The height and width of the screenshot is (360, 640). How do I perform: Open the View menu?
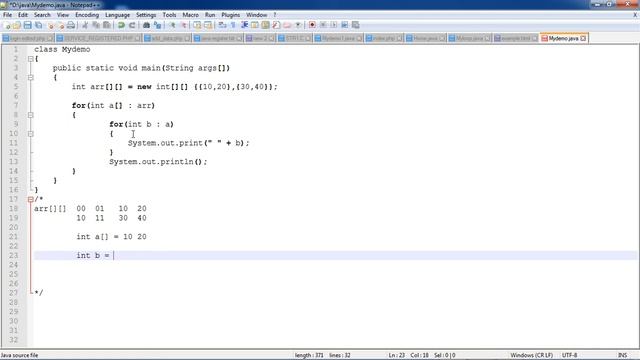point(62,15)
